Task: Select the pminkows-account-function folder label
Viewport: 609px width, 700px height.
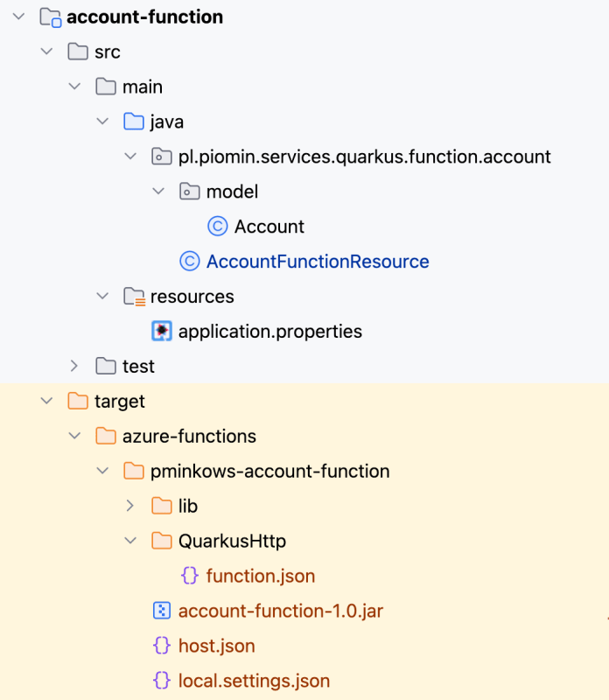Action: 269,471
